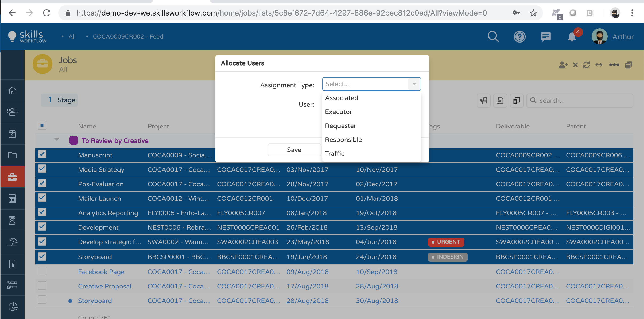Click the Save button in Allocate Users dialog

[x=294, y=150]
